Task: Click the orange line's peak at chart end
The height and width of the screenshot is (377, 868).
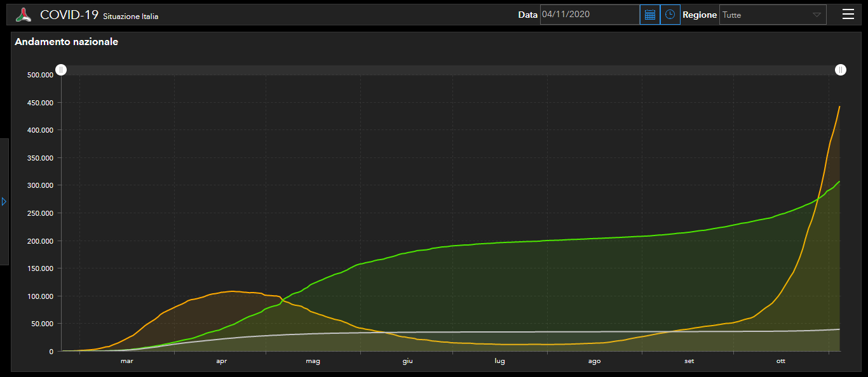Action: point(839,107)
